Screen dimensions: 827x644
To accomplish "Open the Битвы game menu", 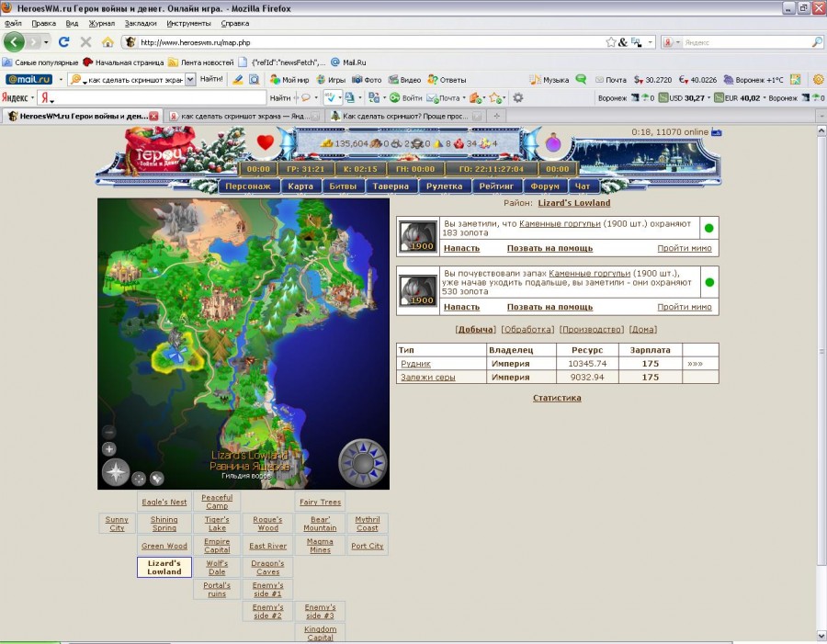I will [343, 186].
